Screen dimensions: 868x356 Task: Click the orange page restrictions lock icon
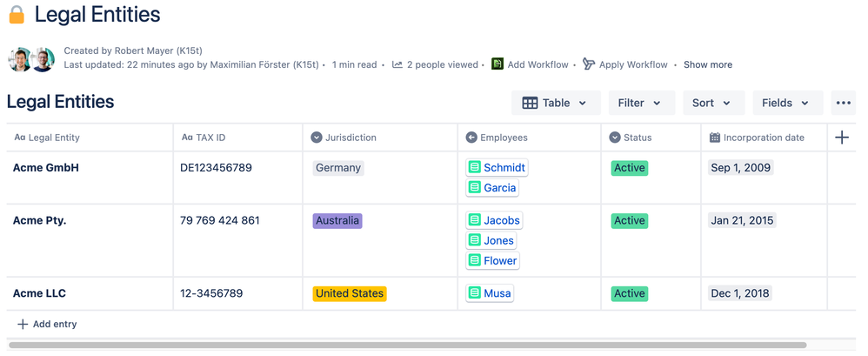[17, 15]
